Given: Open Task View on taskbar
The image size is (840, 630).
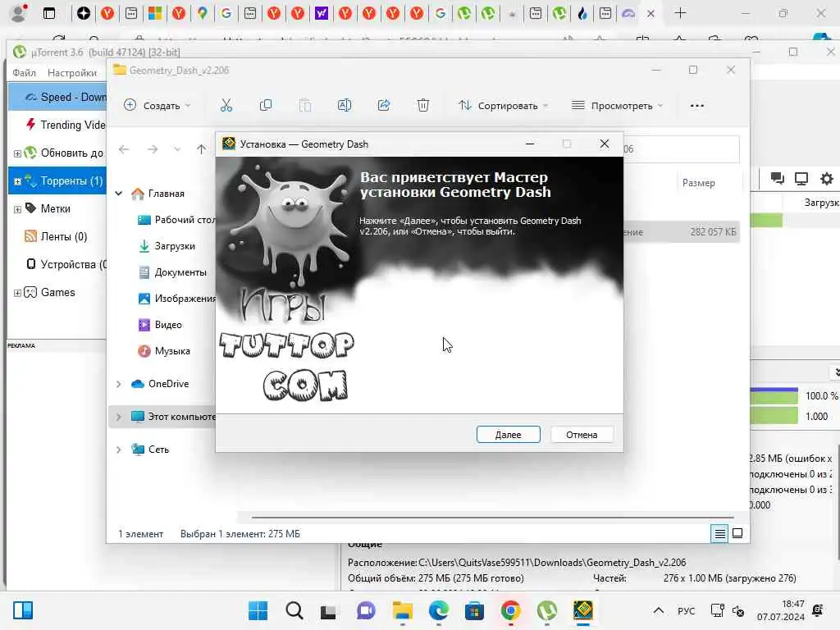Looking at the screenshot, I should point(328,610).
